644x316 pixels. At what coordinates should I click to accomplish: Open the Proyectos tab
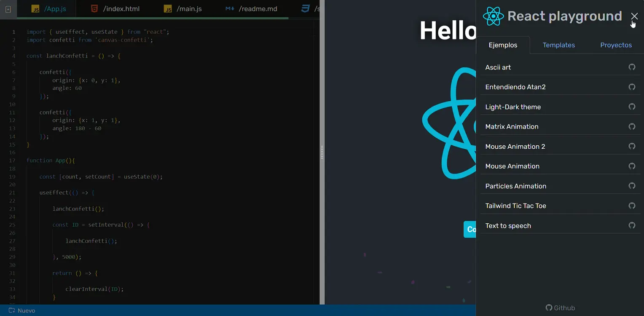click(x=616, y=45)
